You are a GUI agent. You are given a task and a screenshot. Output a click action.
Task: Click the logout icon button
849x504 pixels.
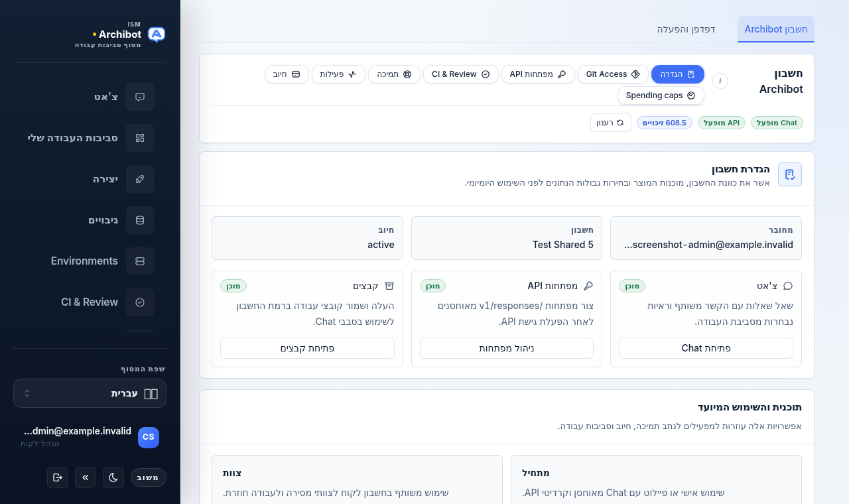(58, 477)
